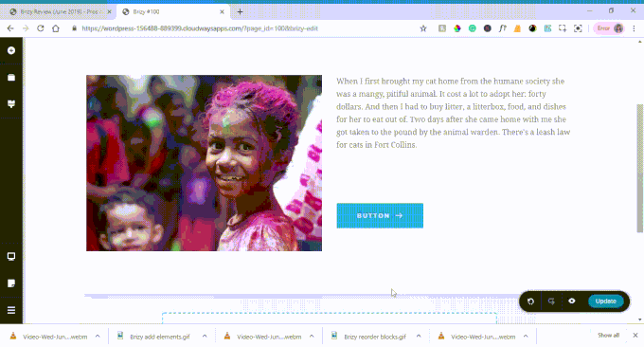The width and height of the screenshot is (644, 347).
Task: Click the f? font finder extension icon
Action: click(502, 28)
